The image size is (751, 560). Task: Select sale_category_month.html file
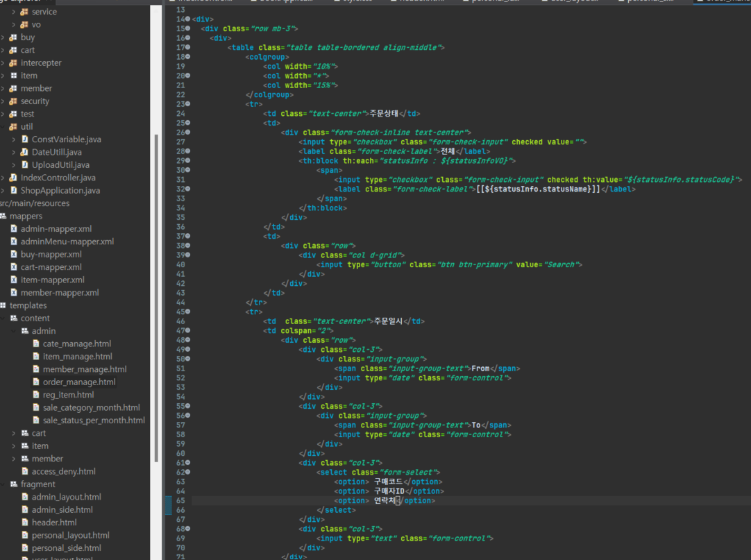click(92, 407)
